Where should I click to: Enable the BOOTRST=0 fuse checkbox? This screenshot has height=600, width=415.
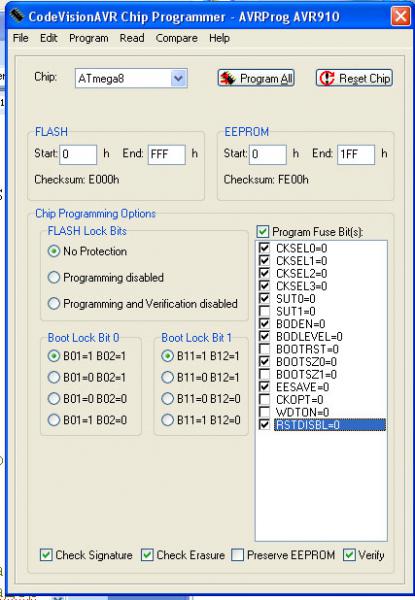point(264,349)
